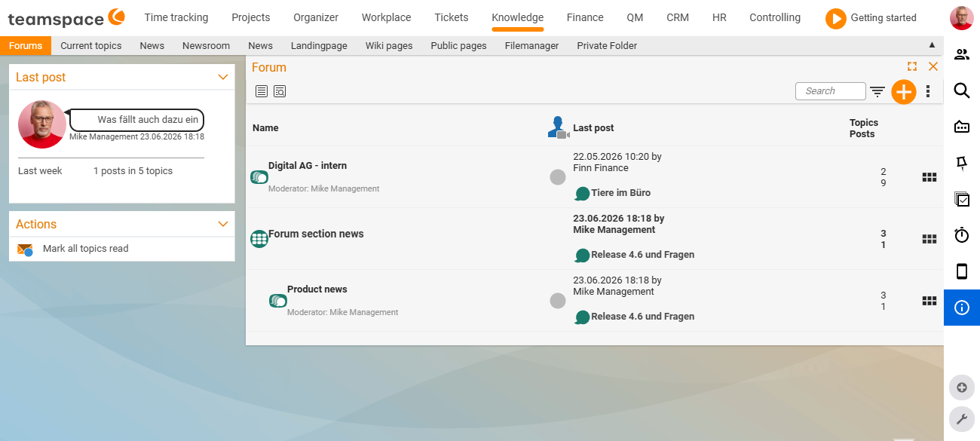980x441 pixels.
Task: Click Forum section news grid icon
Action: 259,239
